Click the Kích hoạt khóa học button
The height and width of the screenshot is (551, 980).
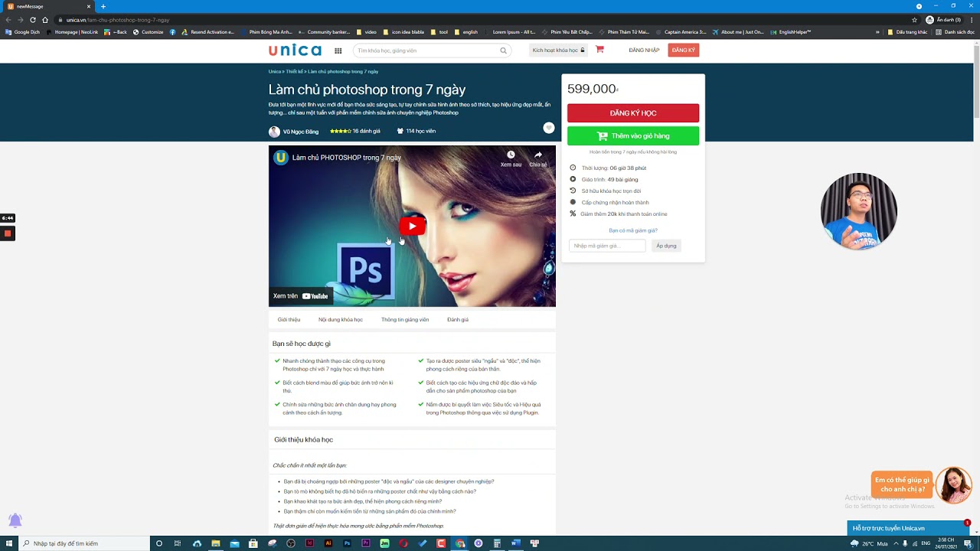[x=558, y=51]
